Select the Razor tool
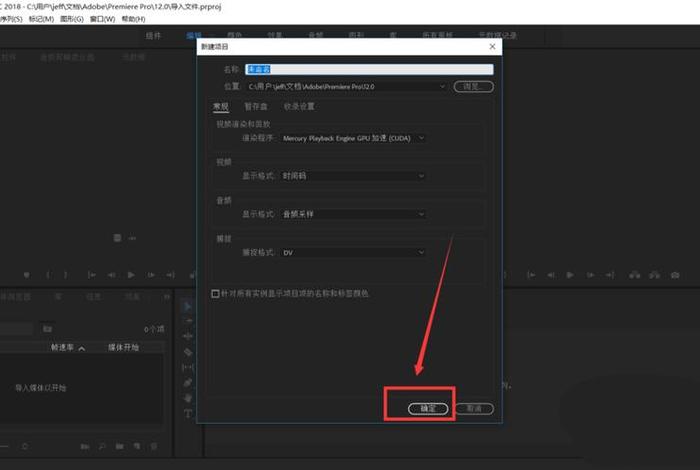 coord(188,352)
